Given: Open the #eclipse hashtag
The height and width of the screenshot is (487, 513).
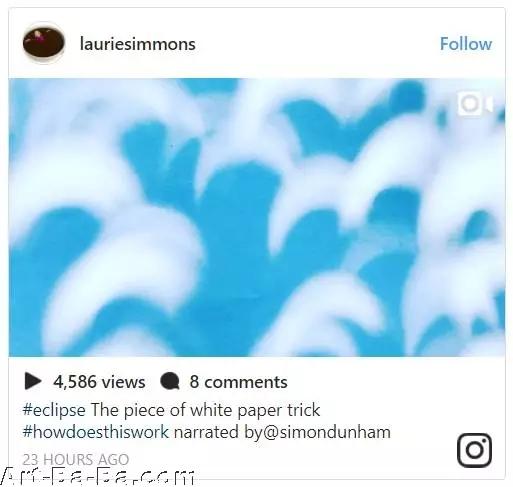Looking at the screenshot, I should pyautogui.click(x=54, y=410).
